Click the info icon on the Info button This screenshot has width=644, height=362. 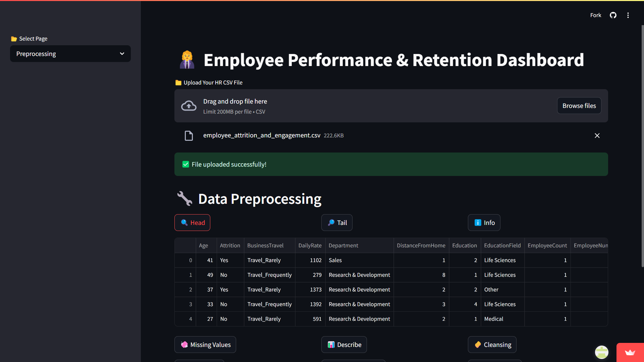coord(478,223)
